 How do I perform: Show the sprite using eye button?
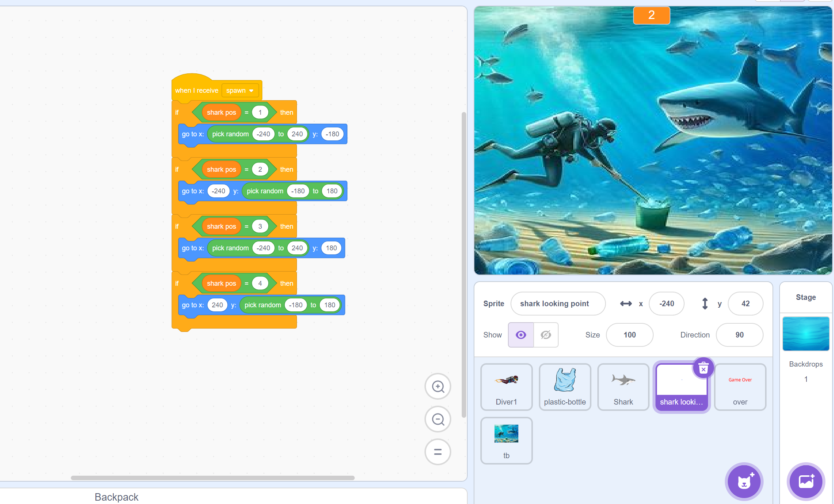point(521,335)
